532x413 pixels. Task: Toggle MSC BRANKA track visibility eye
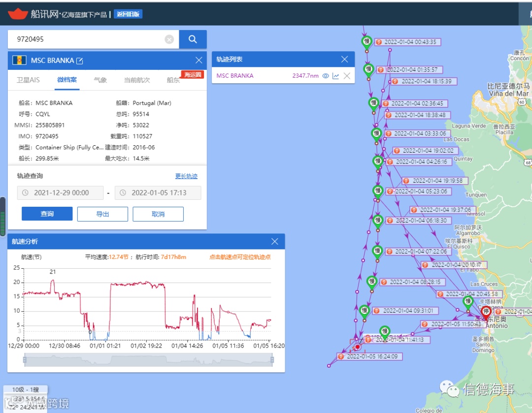[x=326, y=76]
